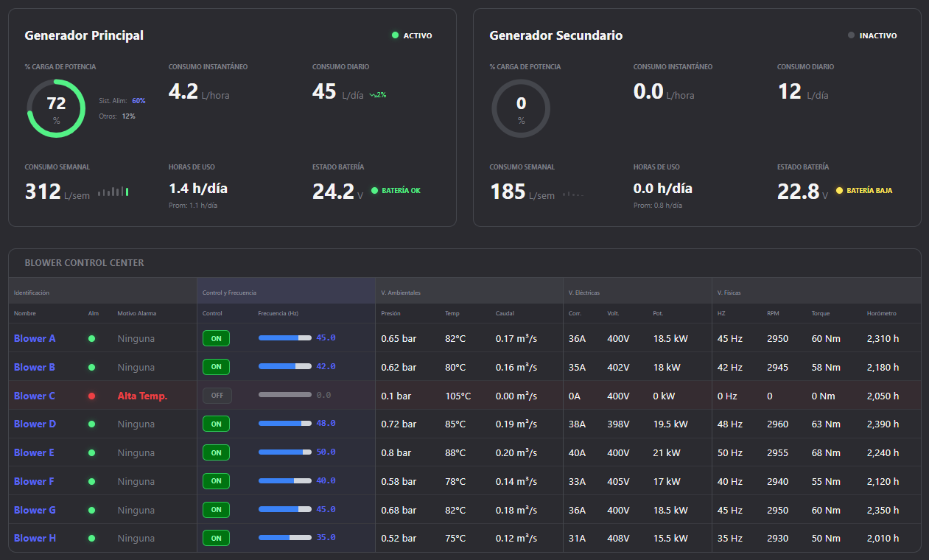Toggle the Blower H ON control
The image size is (929, 560).
click(216, 538)
